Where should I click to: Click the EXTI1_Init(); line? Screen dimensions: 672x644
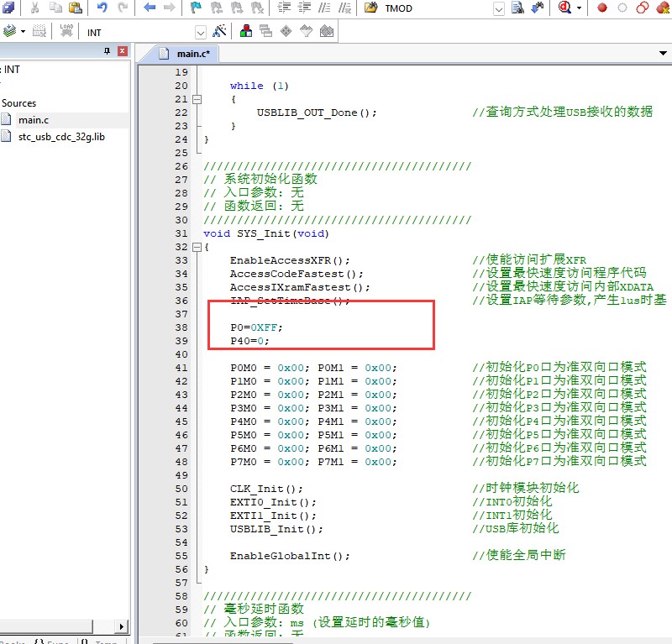point(273,516)
